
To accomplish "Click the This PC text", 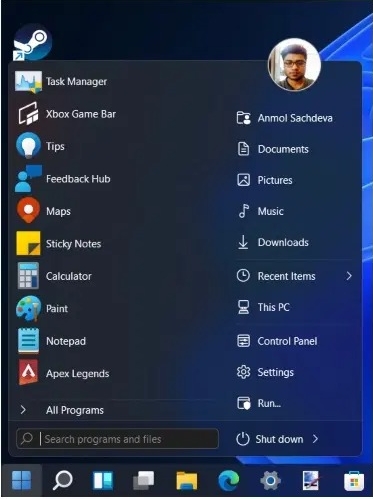I will (273, 307).
